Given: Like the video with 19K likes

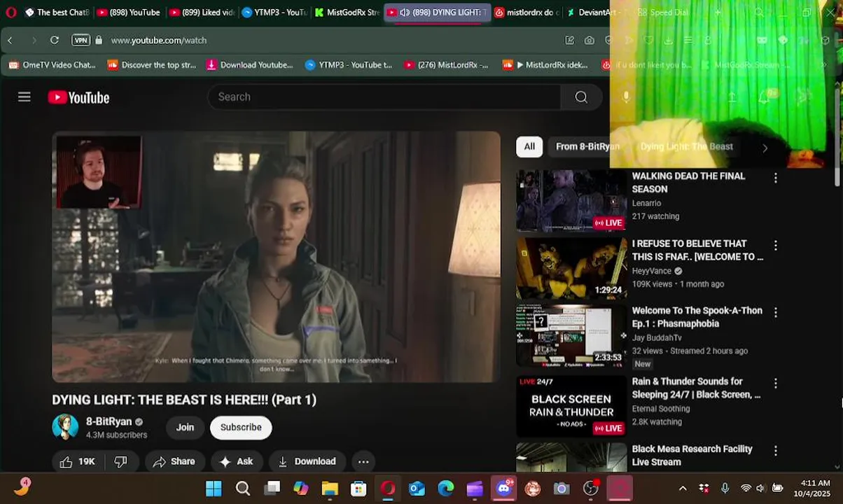Looking at the screenshot, I should (x=77, y=461).
